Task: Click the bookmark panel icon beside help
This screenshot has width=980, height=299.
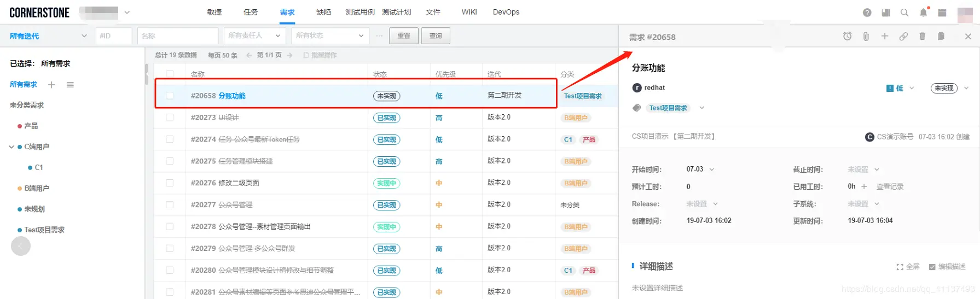Action: (x=886, y=13)
